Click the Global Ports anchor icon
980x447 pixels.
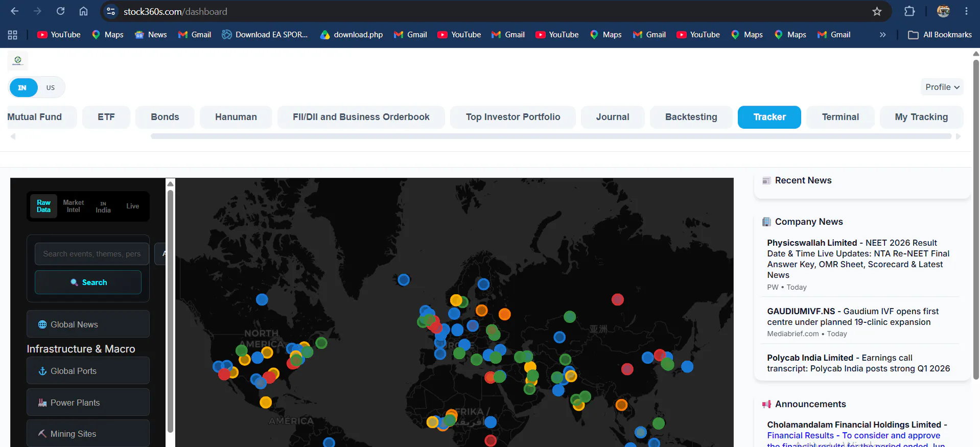(42, 371)
